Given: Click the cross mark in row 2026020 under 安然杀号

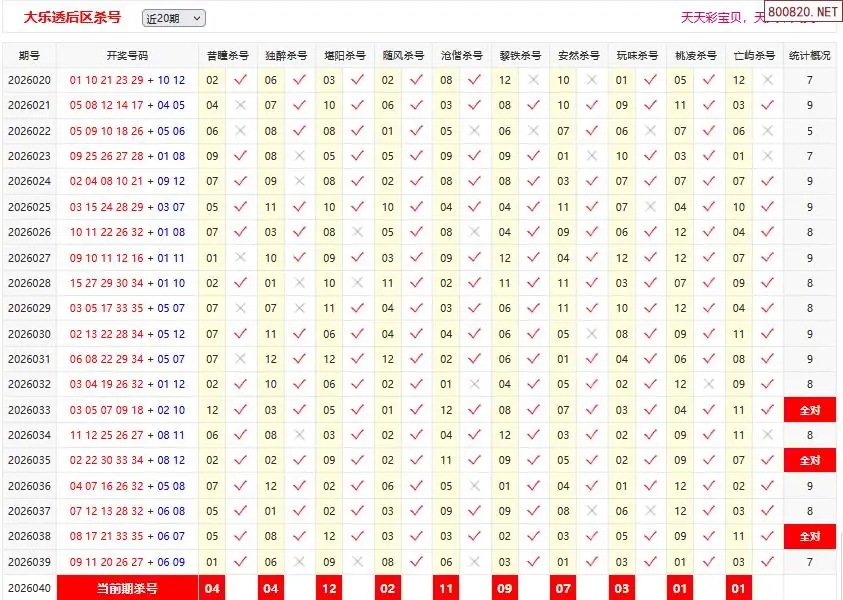Looking at the screenshot, I should (592, 80).
